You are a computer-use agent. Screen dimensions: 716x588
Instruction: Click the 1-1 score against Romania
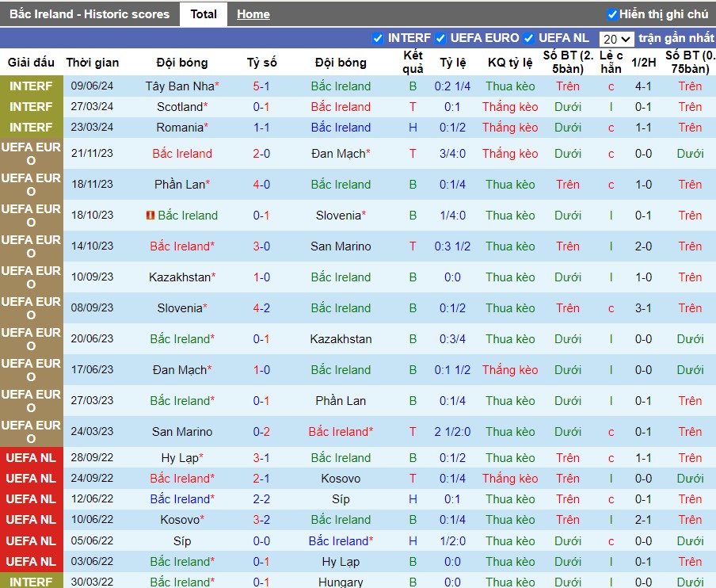[261, 127]
